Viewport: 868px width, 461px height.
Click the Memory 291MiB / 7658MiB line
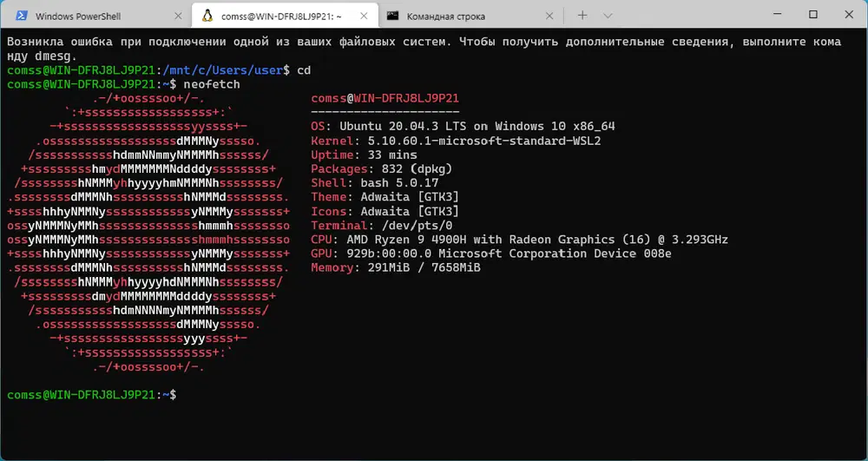coord(396,268)
